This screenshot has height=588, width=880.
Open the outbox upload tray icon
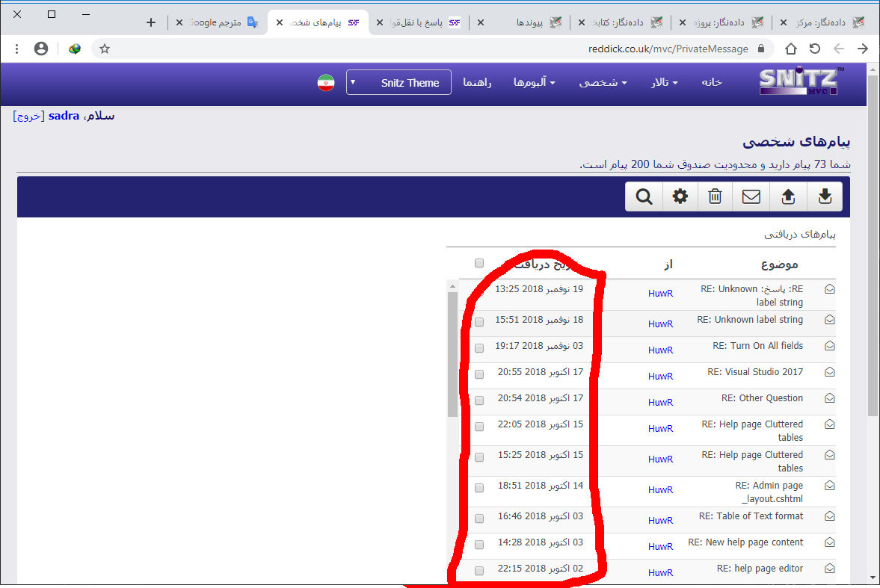click(x=787, y=196)
